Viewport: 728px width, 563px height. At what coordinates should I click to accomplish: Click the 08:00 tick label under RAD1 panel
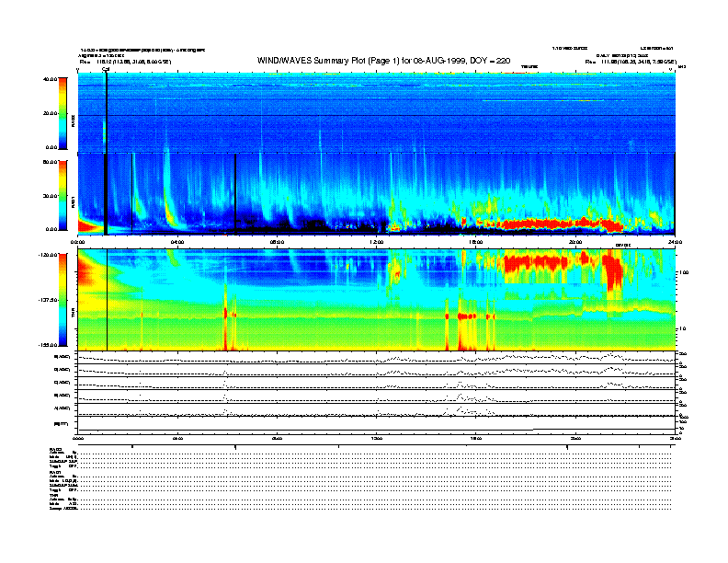click(x=277, y=242)
